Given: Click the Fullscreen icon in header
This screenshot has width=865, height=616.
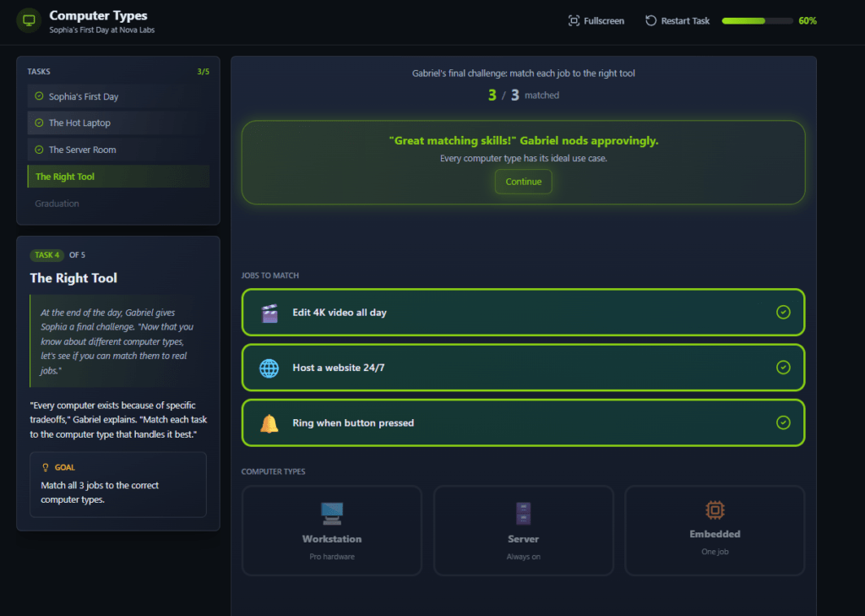Looking at the screenshot, I should click(574, 20).
